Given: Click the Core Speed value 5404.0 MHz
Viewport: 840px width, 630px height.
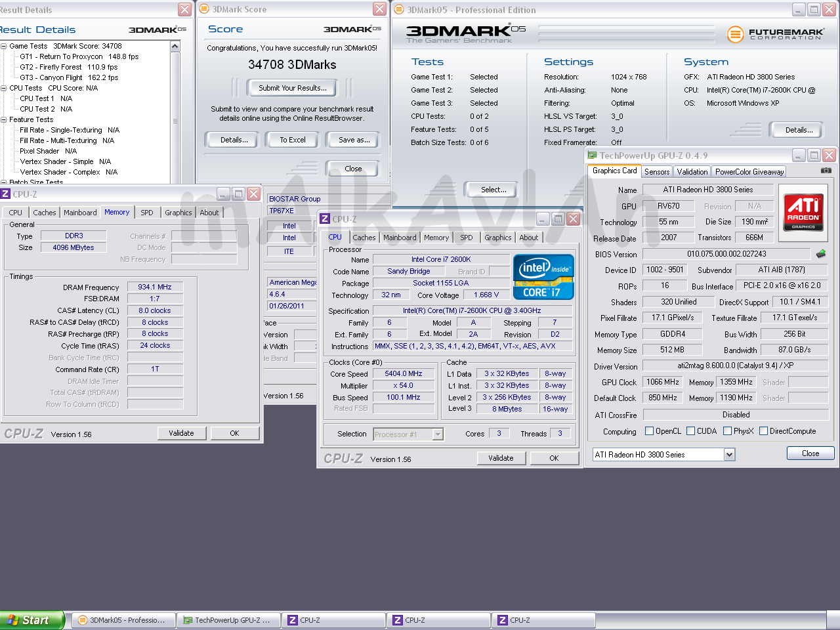Looking at the screenshot, I should pyautogui.click(x=404, y=373).
